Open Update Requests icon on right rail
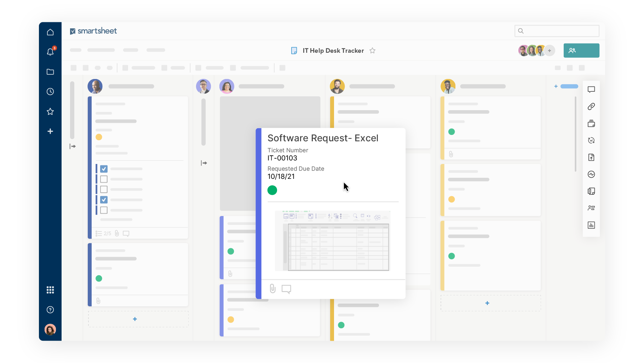Image resolution: width=644 pixels, height=363 pixels. (591, 141)
